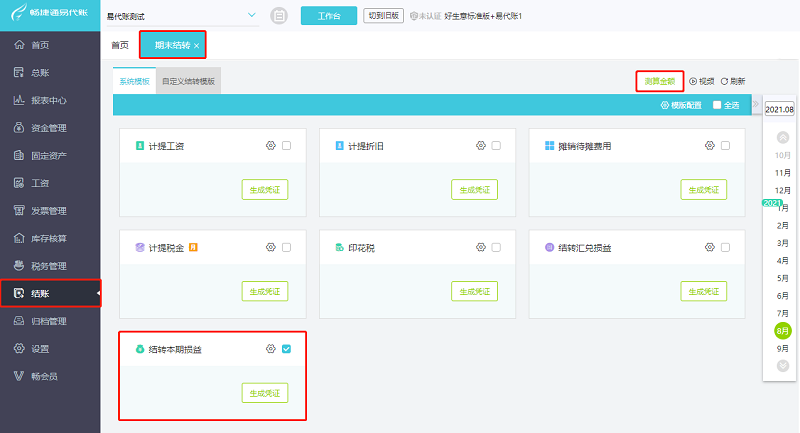The width and height of the screenshot is (800, 433).
Task: Generate voucher for 计提税金
Action: 265,291
